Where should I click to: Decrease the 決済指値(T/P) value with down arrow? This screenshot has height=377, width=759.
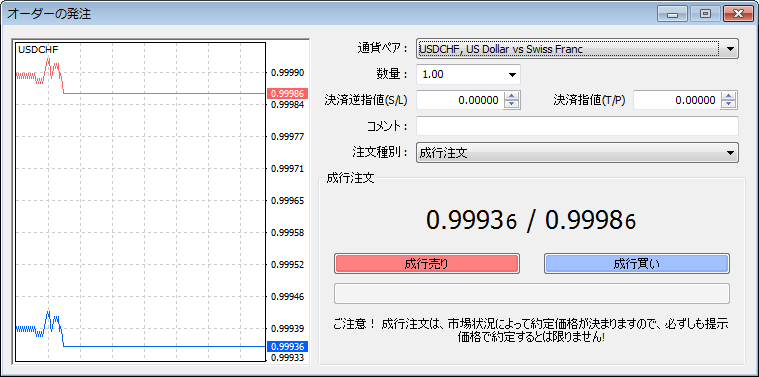click(x=729, y=105)
